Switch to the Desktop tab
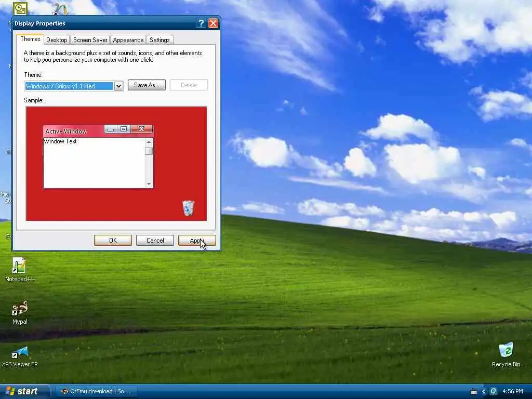 click(57, 40)
